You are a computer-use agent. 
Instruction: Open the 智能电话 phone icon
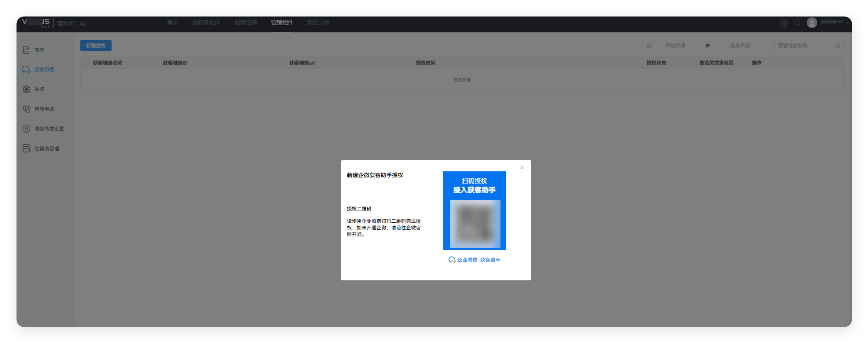(x=26, y=109)
